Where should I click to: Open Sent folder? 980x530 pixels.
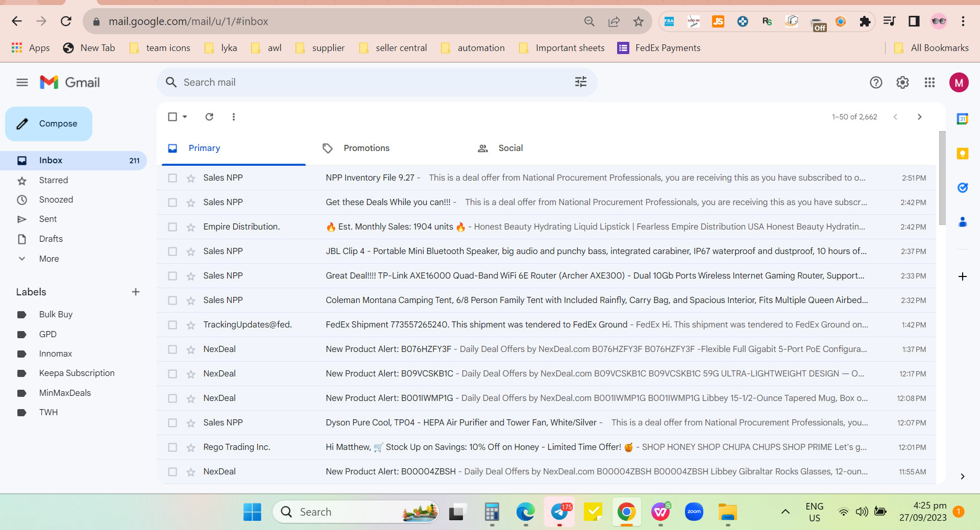[48, 219]
